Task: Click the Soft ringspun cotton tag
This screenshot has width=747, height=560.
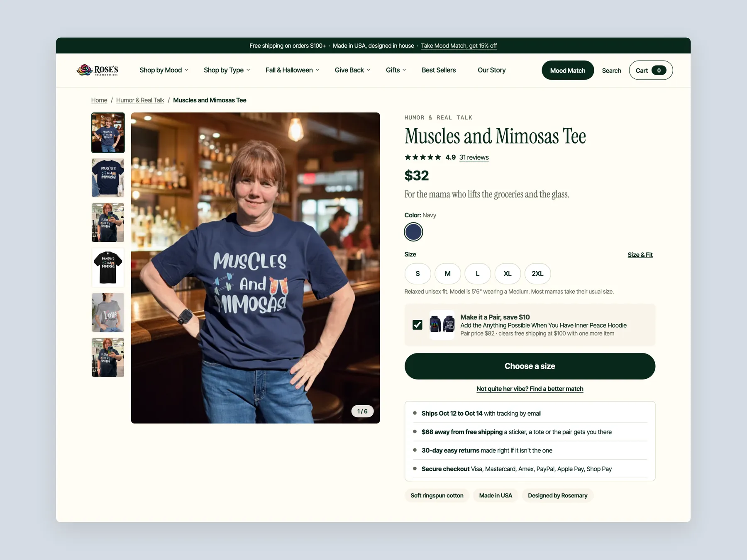Action: 437,495
